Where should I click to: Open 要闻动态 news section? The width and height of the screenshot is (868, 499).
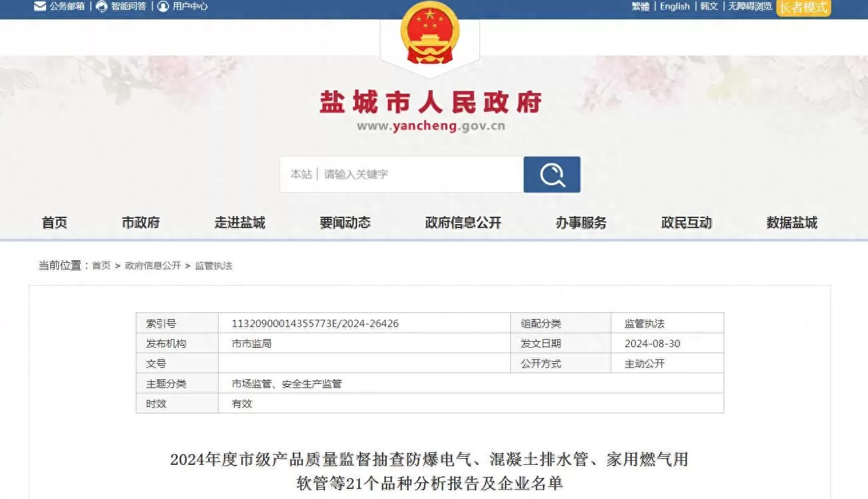click(x=345, y=223)
